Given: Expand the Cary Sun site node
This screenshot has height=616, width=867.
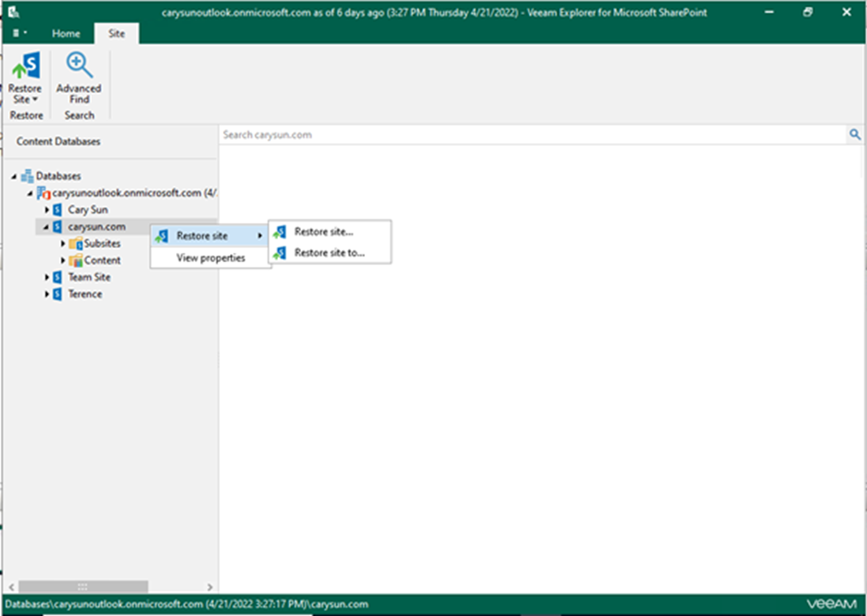Looking at the screenshot, I should (x=47, y=209).
